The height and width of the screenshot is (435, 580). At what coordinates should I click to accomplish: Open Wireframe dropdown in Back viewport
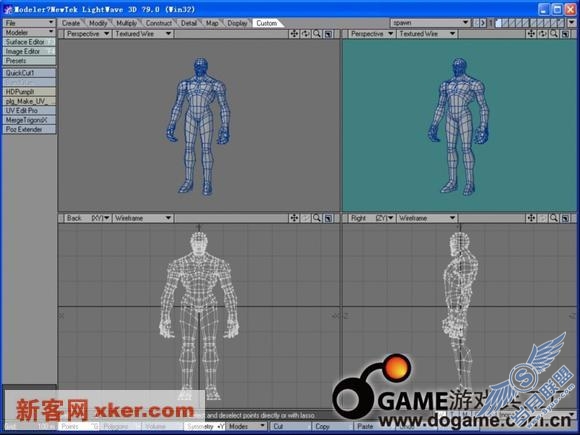[143, 218]
